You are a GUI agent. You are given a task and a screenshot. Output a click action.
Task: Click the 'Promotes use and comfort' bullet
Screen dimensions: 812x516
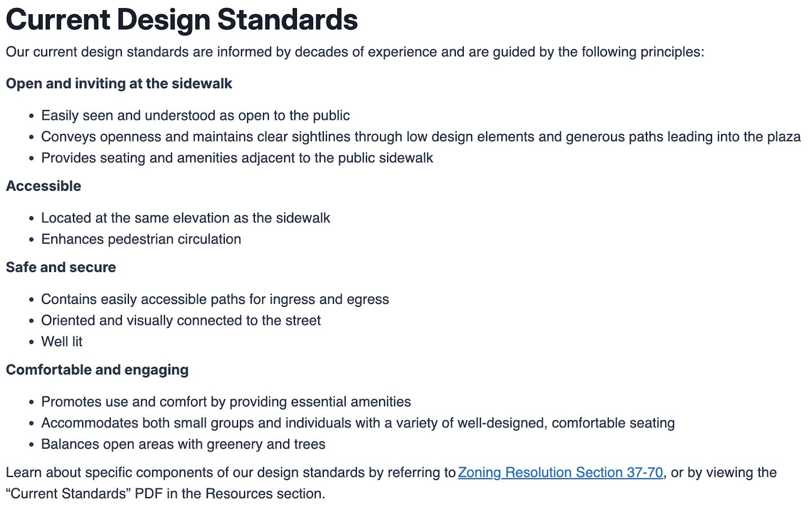point(226,402)
